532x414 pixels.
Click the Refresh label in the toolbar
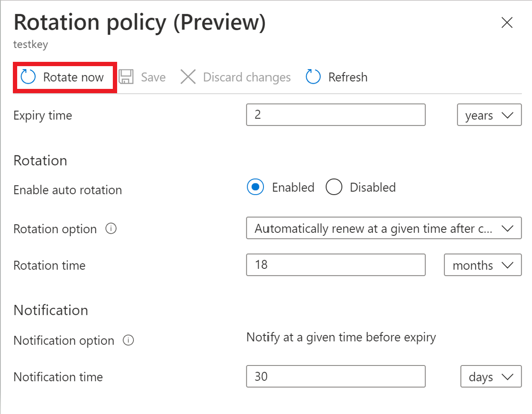(348, 77)
